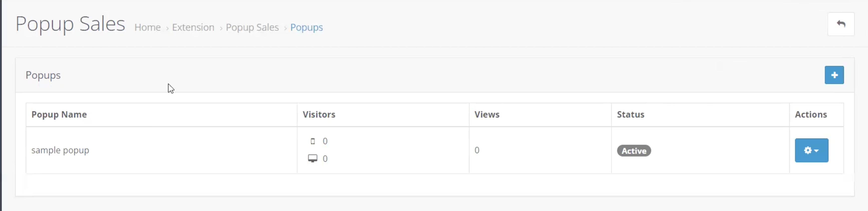Click the Active status badge
Viewport: 868px width, 211px height.
[x=634, y=151]
